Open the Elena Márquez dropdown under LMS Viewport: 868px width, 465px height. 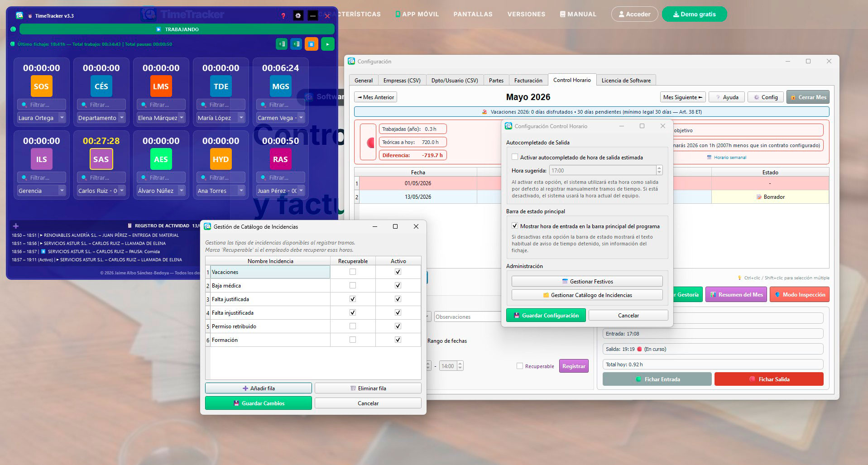161,118
